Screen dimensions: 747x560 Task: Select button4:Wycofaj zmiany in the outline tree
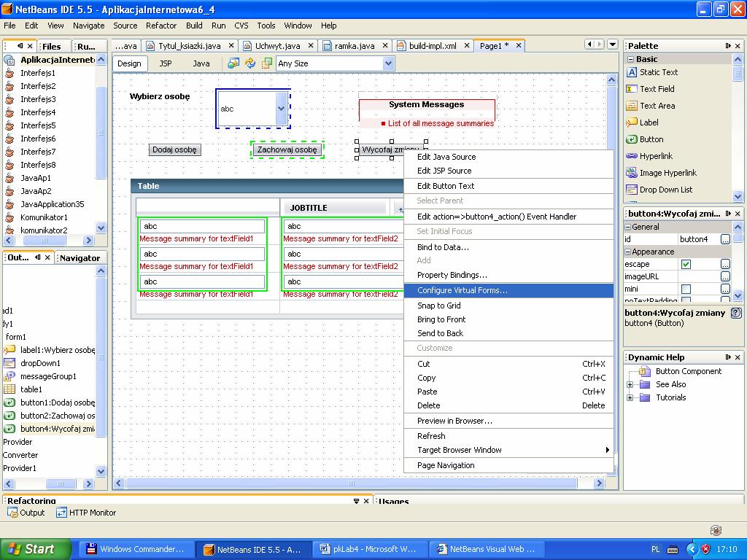pos(58,429)
